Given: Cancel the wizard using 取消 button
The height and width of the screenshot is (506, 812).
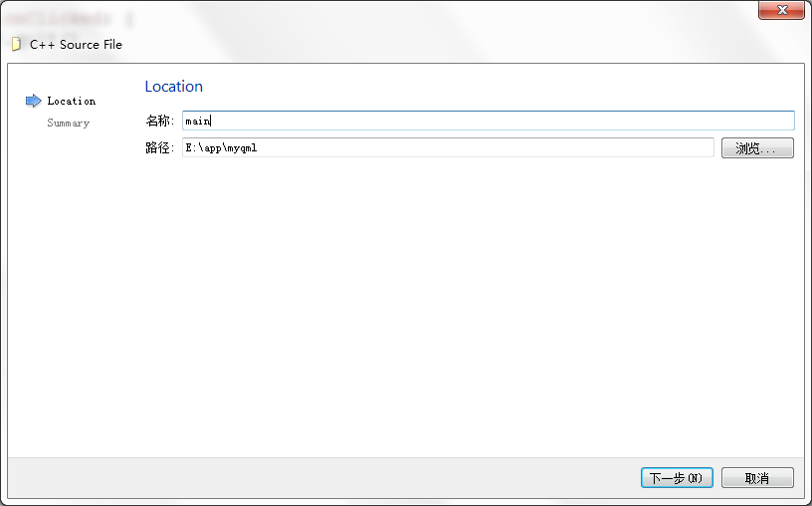Looking at the screenshot, I should pyautogui.click(x=757, y=478).
